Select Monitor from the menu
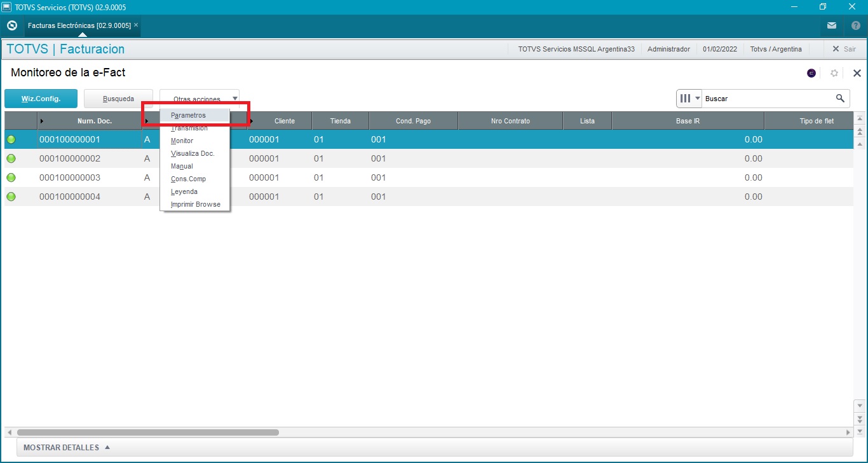This screenshot has height=463, width=868. point(194,141)
